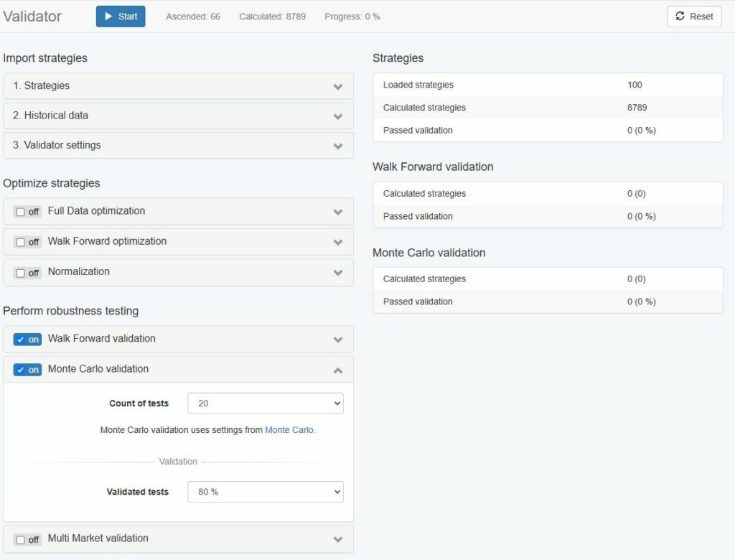Expand Full Data optimization chevron
Screen dimensions: 735x560
[x=338, y=212]
